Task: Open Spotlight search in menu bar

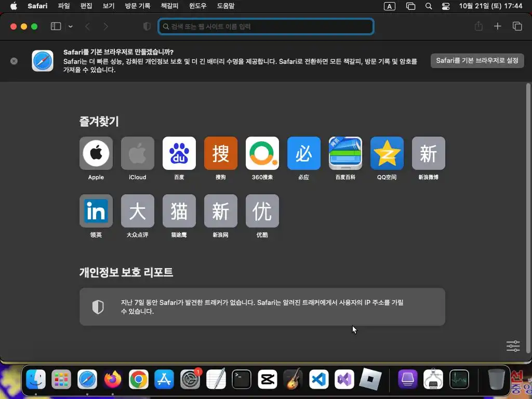Action: tap(429, 6)
